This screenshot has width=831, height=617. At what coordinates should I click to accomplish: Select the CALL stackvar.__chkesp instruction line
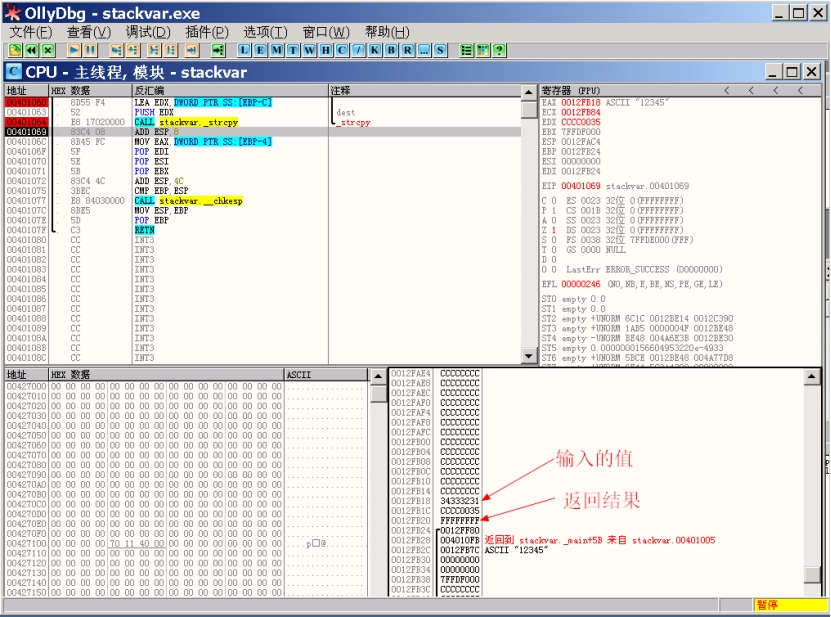click(x=188, y=201)
